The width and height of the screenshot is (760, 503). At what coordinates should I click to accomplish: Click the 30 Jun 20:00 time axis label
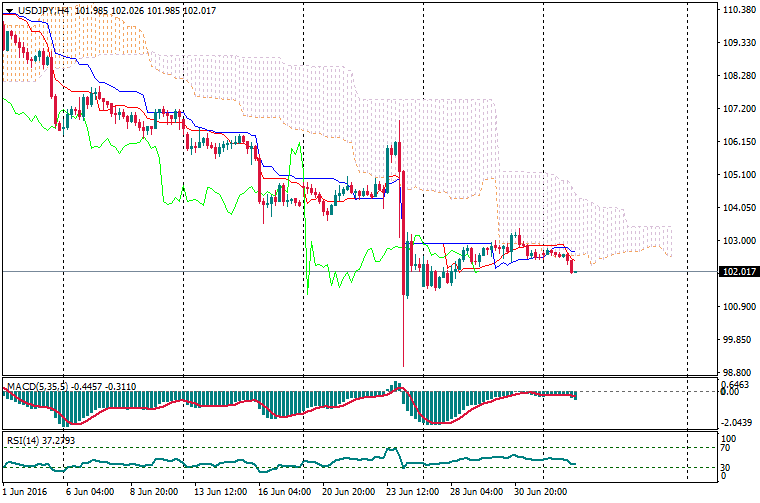(x=540, y=492)
